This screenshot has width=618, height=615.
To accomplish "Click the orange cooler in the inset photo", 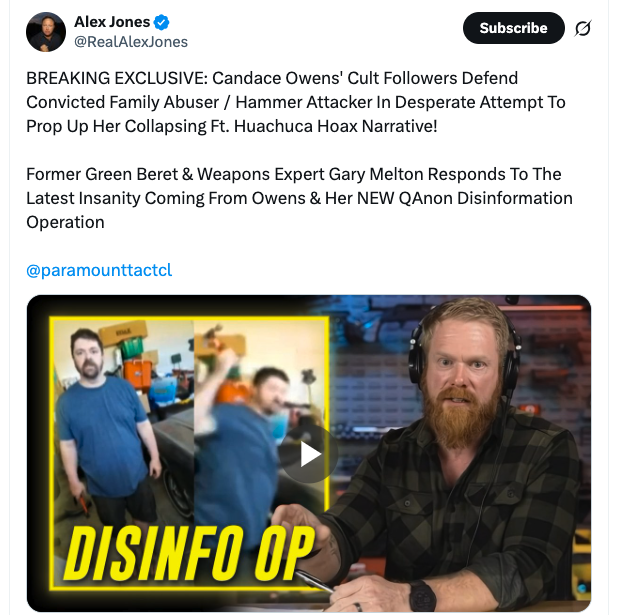I will [138, 373].
